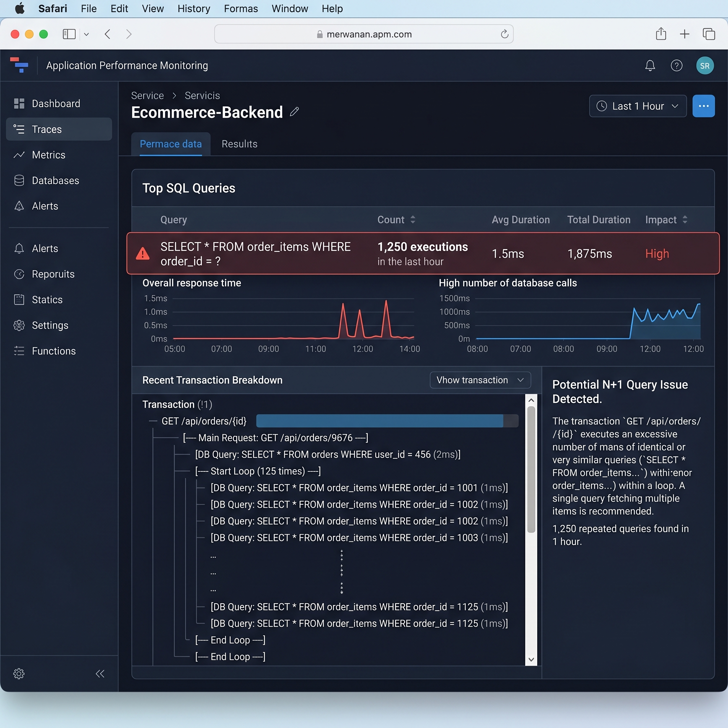This screenshot has width=728, height=728.
Task: Open the Last 1 Hour dropdown
Action: click(x=638, y=106)
